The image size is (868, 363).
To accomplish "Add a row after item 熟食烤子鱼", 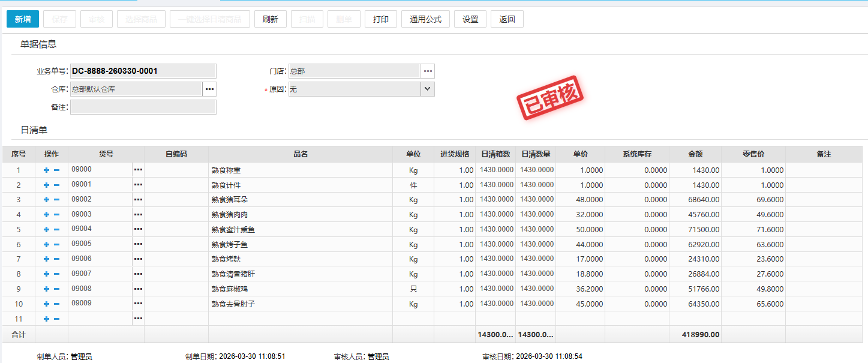I will [x=46, y=245].
